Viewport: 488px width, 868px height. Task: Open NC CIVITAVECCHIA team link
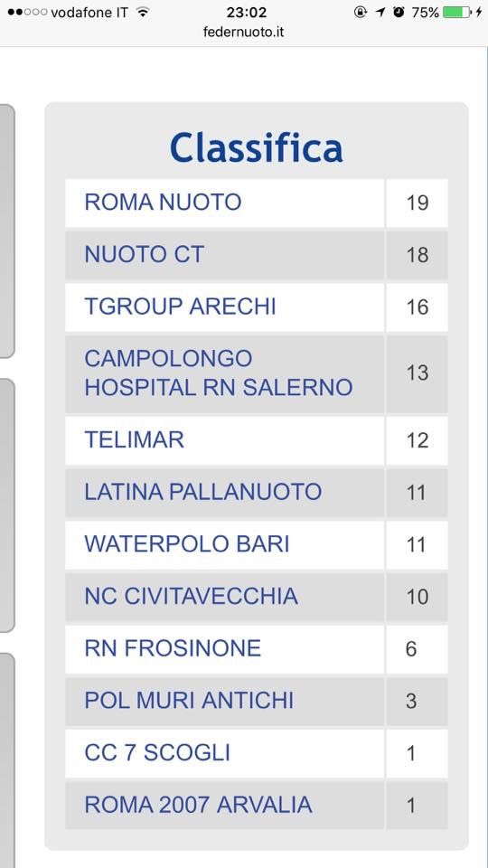coord(191,596)
